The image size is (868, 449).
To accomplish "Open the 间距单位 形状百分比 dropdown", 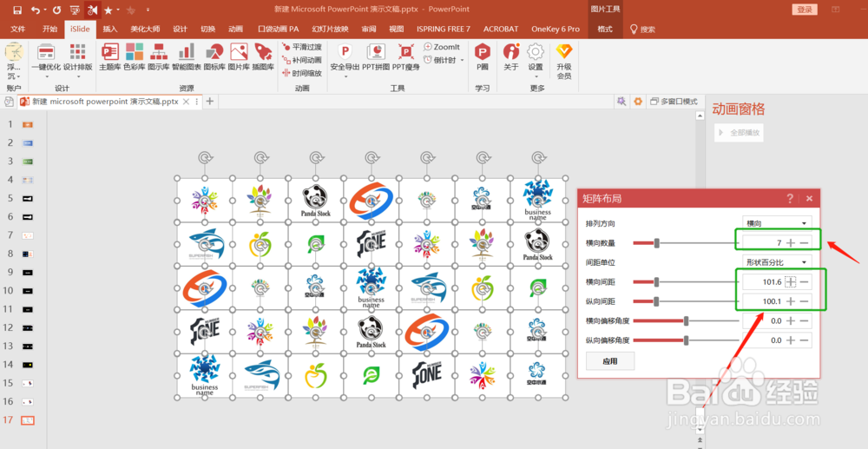I will pyautogui.click(x=777, y=262).
